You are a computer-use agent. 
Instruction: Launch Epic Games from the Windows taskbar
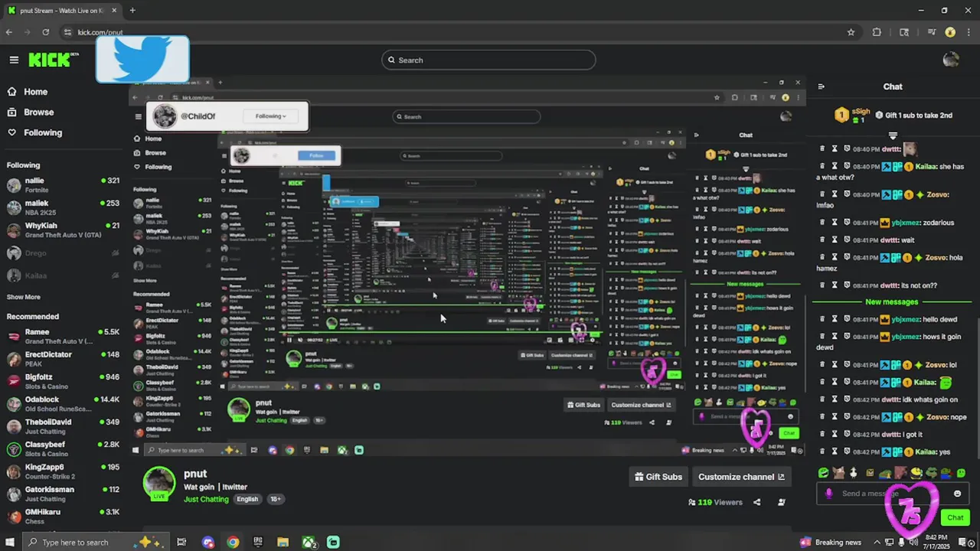point(258,542)
